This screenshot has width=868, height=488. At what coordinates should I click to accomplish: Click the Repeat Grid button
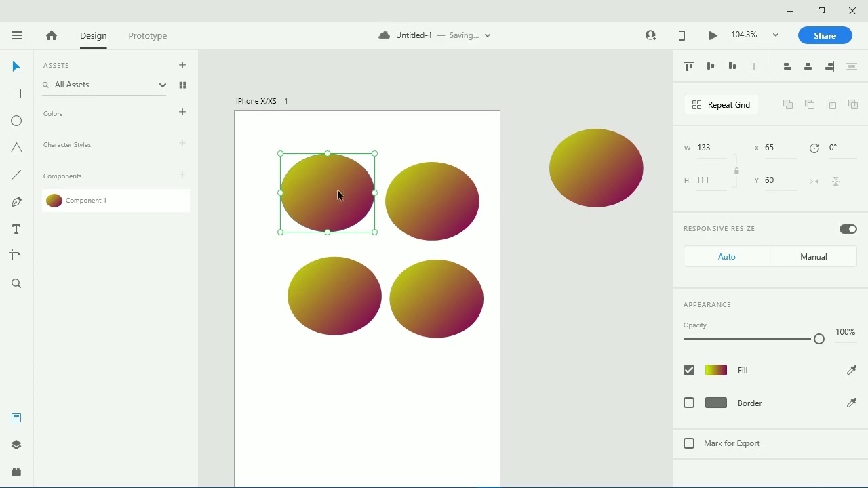[x=722, y=105]
